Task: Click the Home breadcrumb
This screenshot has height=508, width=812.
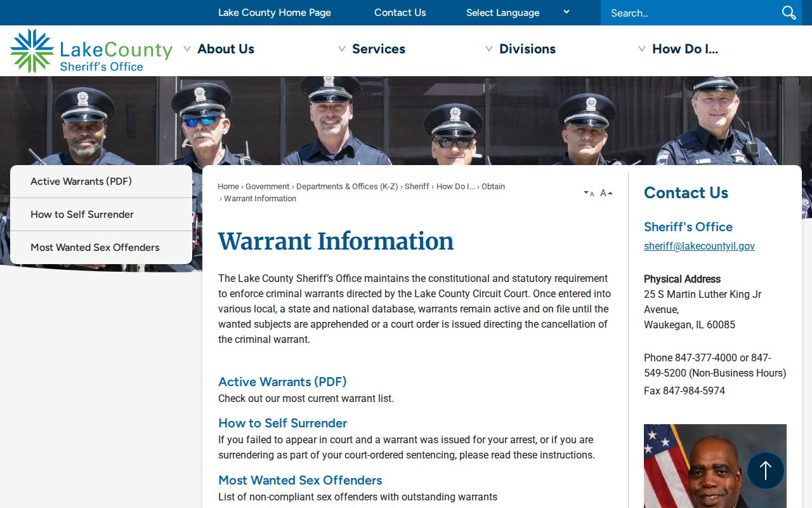Action: click(228, 187)
